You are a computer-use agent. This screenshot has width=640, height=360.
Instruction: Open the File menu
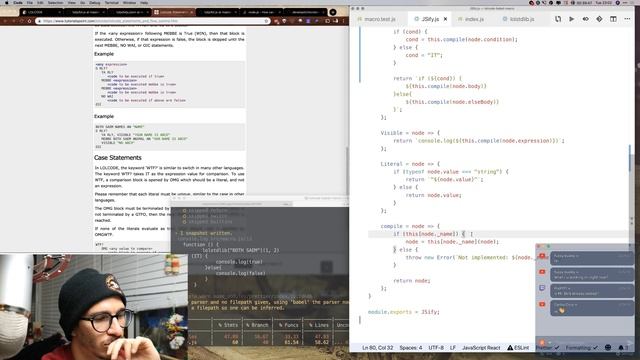[x=30, y=2]
